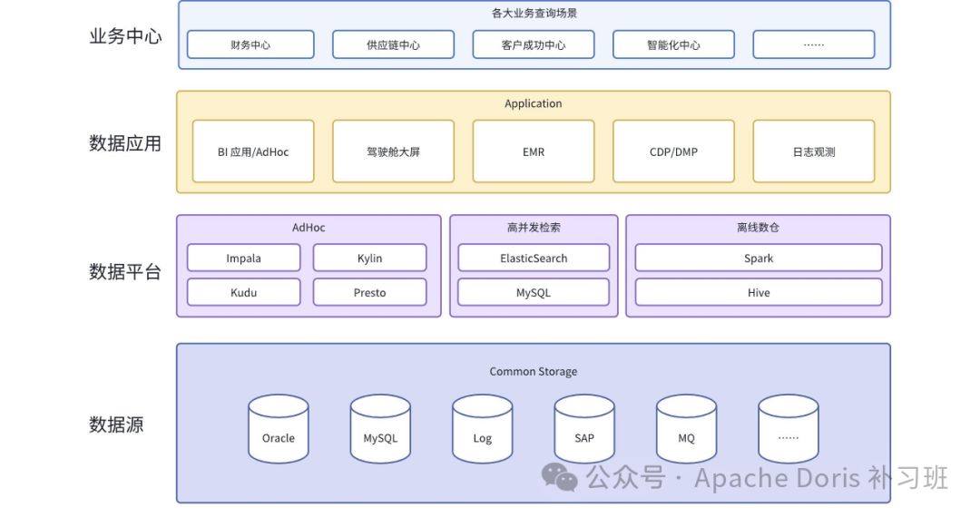
Task: Click the Log storage cylinder icon
Action: point(482,429)
